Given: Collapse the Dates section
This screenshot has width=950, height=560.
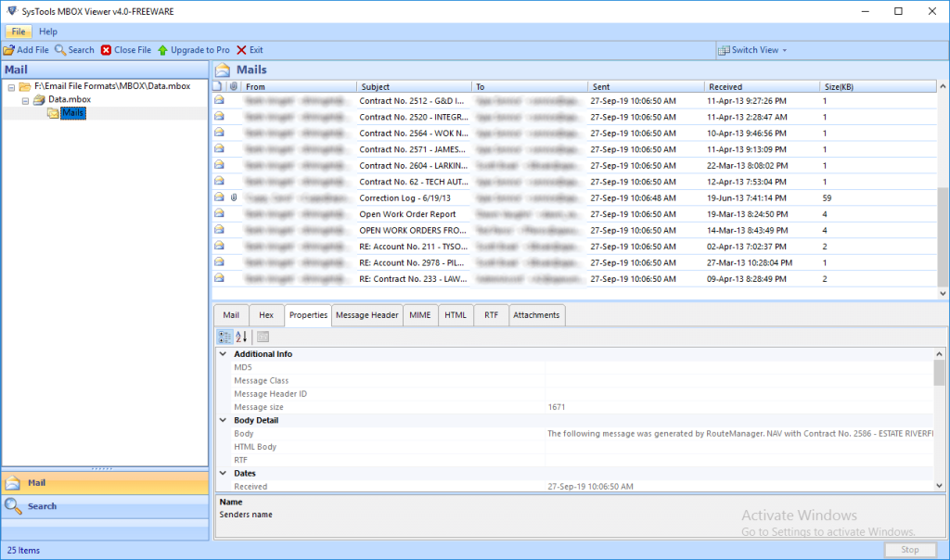Looking at the screenshot, I should (x=223, y=474).
